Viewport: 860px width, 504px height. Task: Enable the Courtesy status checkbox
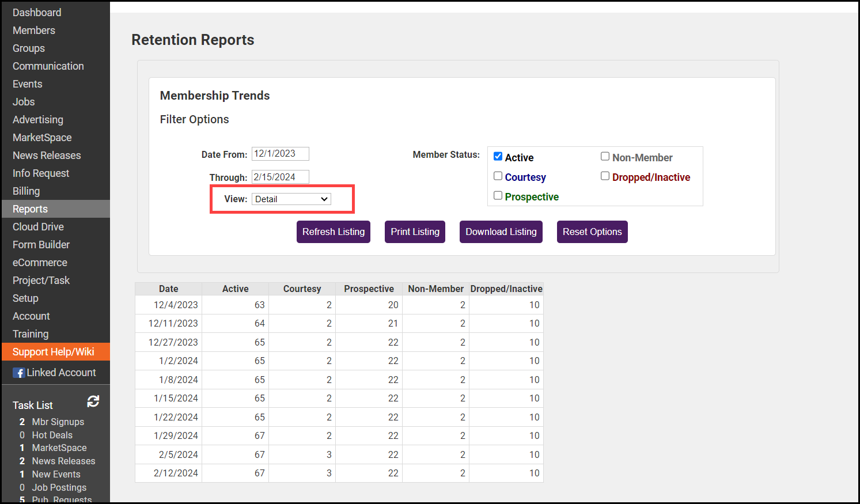(x=498, y=176)
